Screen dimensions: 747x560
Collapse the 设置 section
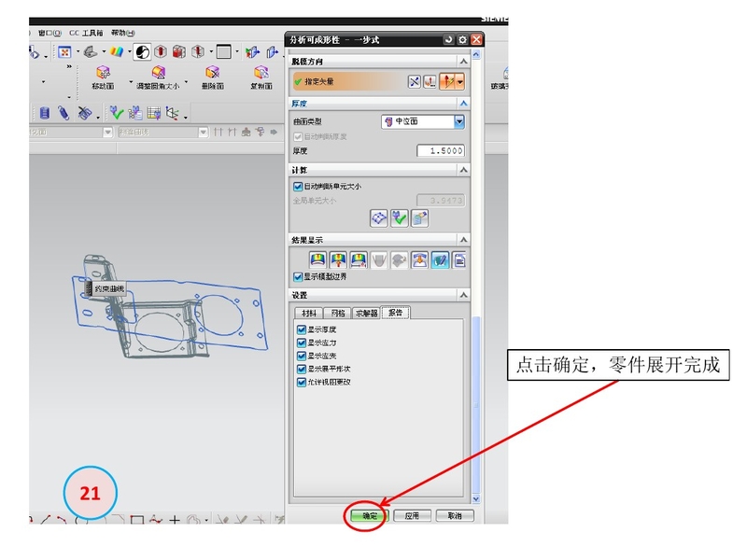click(463, 295)
